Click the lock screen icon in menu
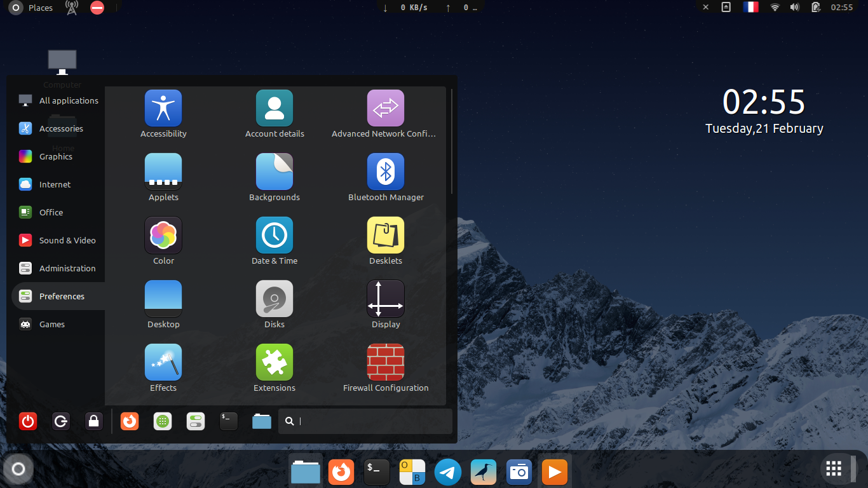 click(x=94, y=421)
